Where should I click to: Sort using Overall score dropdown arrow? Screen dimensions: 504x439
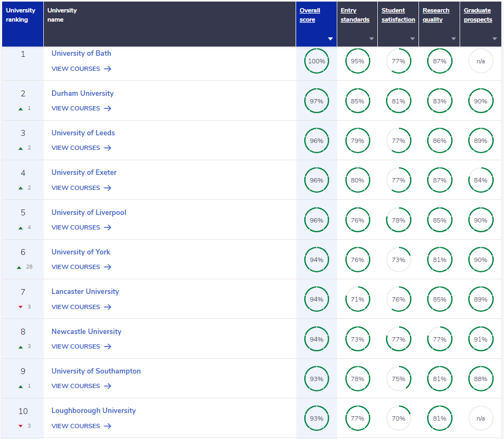pyautogui.click(x=330, y=39)
